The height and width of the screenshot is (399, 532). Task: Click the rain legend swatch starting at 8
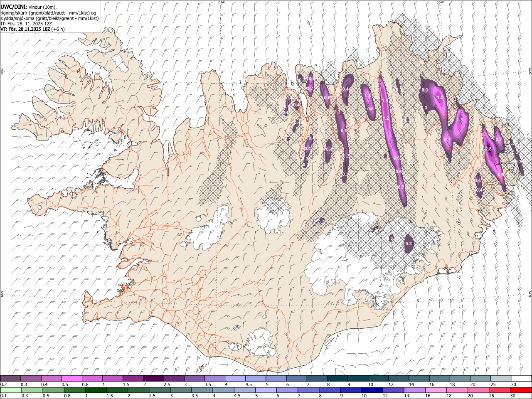tap(329, 390)
